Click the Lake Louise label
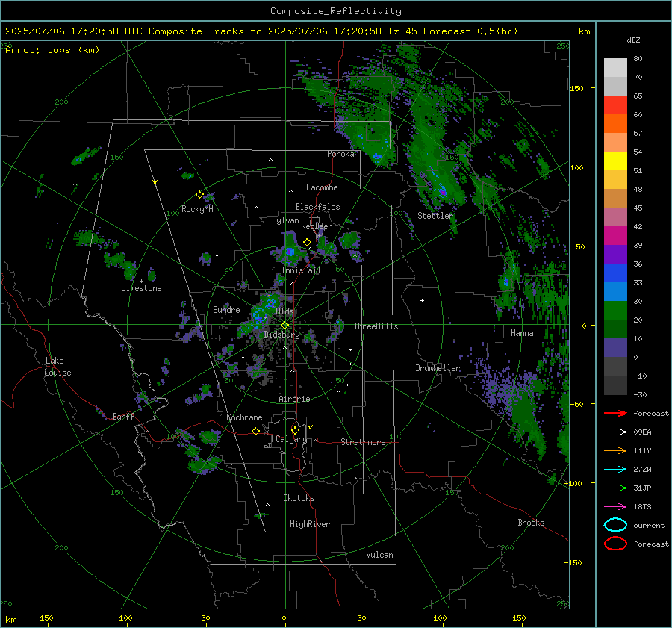The image size is (672, 628). pos(57,367)
